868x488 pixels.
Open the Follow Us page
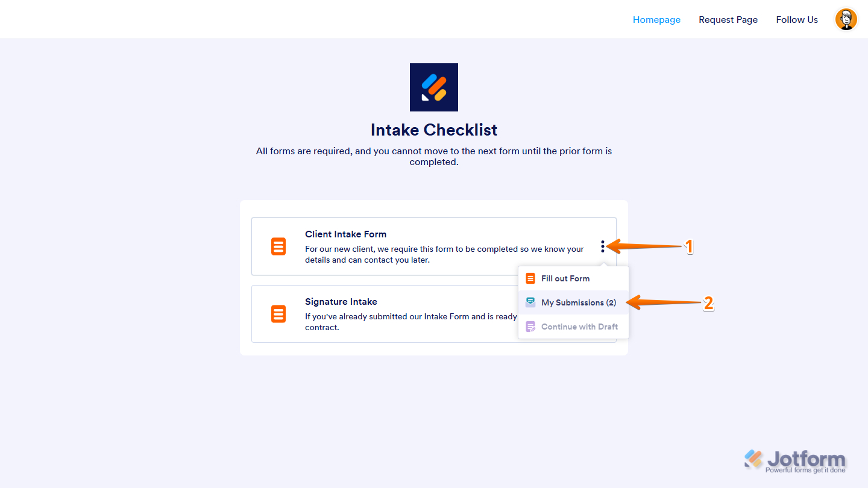point(797,19)
